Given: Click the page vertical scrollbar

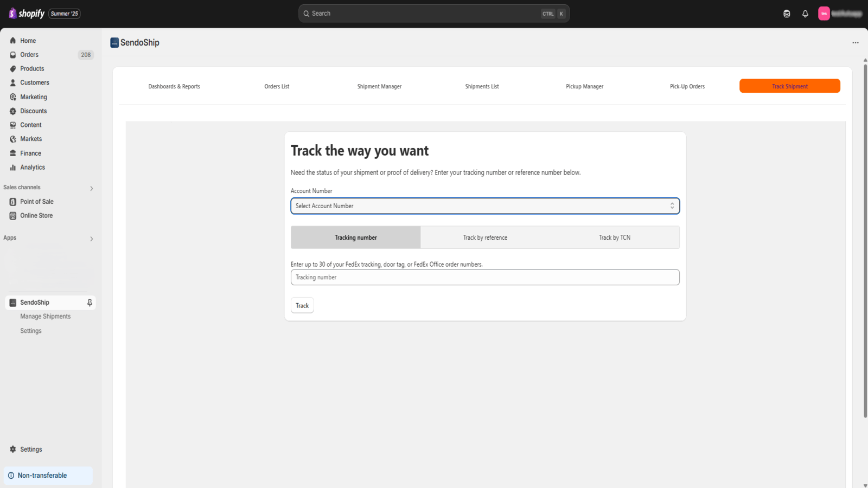Looking at the screenshot, I should coord(865,241).
